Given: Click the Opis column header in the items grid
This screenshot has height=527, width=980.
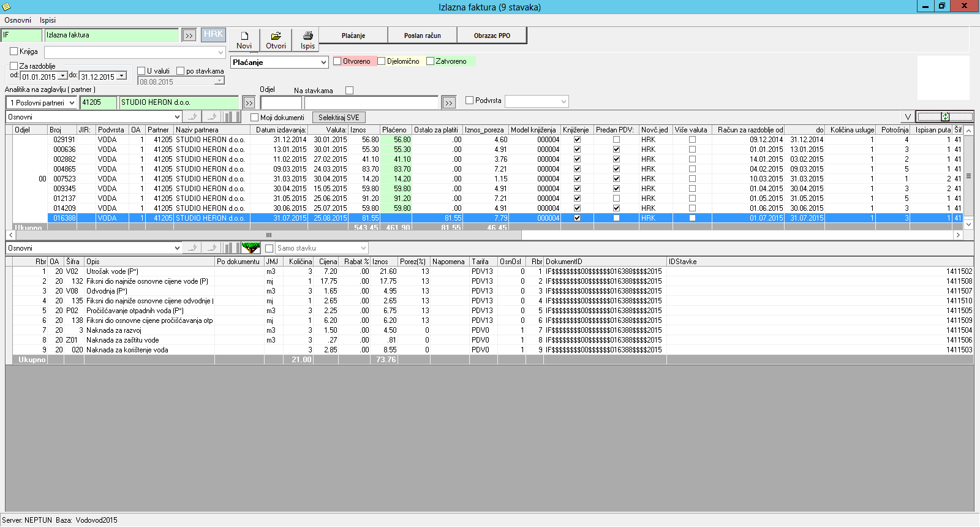Looking at the screenshot, I should point(149,262).
